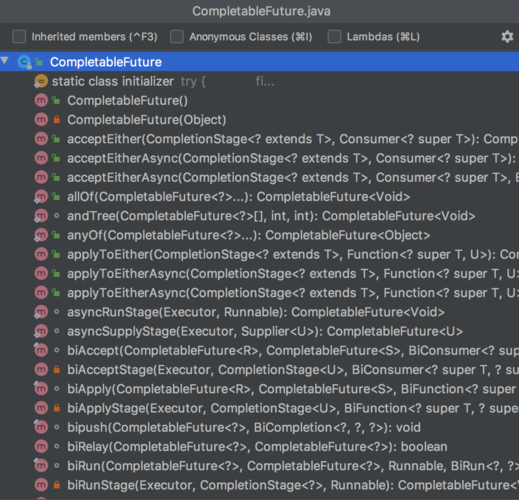Select allOf(CompletableFuture<?>...) method
519x500 pixels.
click(x=259, y=197)
